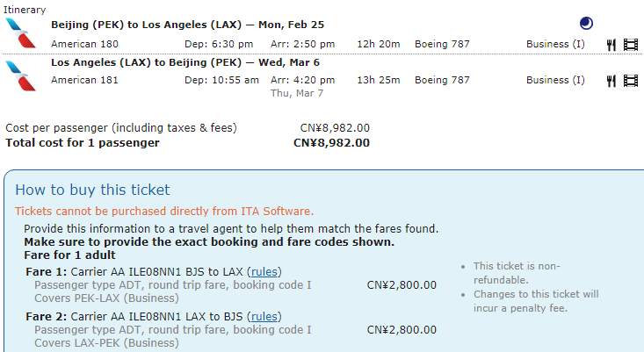The image size is (644, 352).
Task: Open the rules link for Fare 2
Action: [265, 316]
